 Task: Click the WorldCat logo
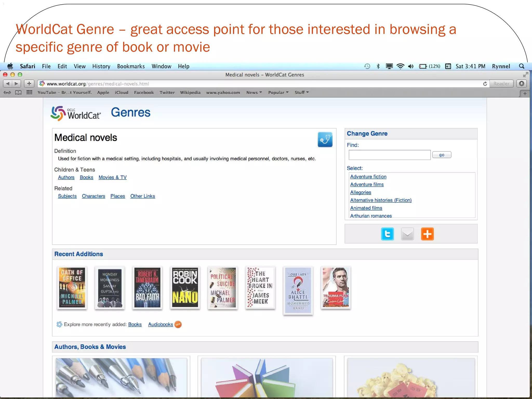point(76,113)
